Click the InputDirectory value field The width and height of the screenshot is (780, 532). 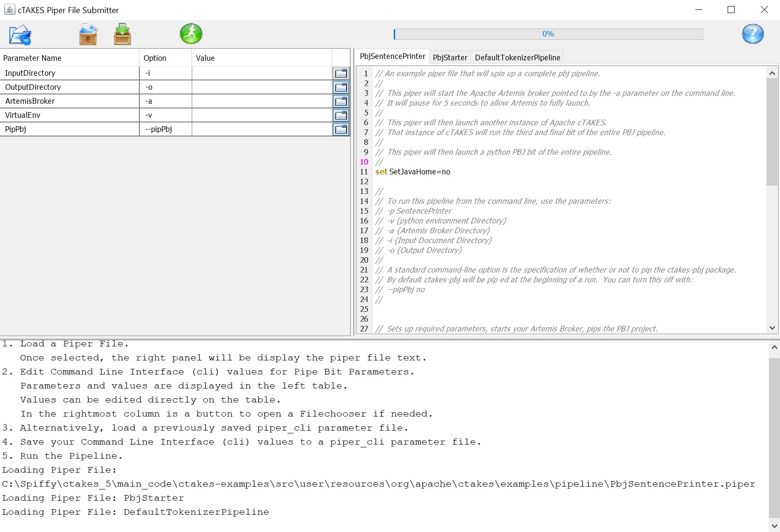(261, 73)
